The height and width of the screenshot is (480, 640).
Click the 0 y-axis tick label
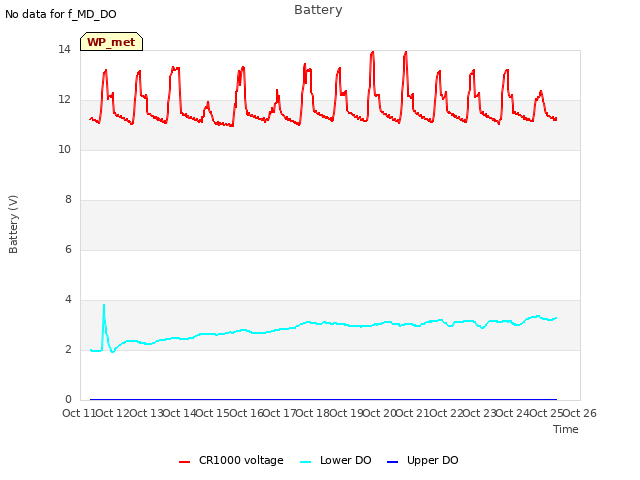(68, 399)
